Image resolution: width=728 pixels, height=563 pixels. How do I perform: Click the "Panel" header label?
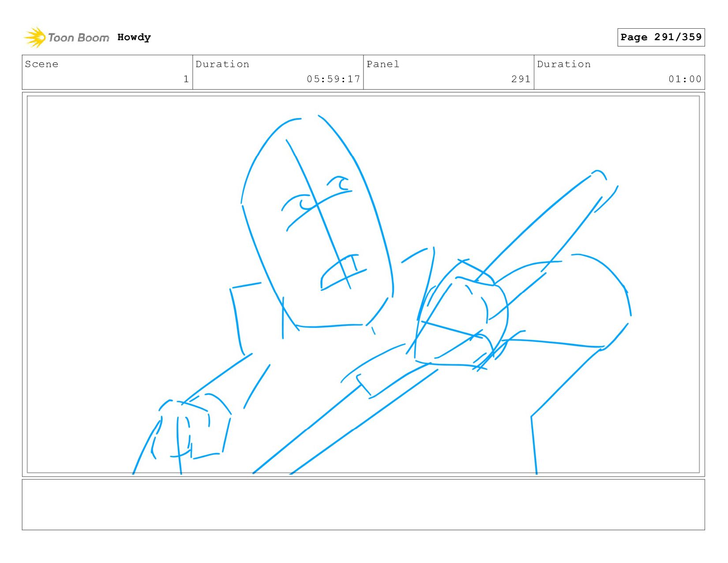(383, 64)
